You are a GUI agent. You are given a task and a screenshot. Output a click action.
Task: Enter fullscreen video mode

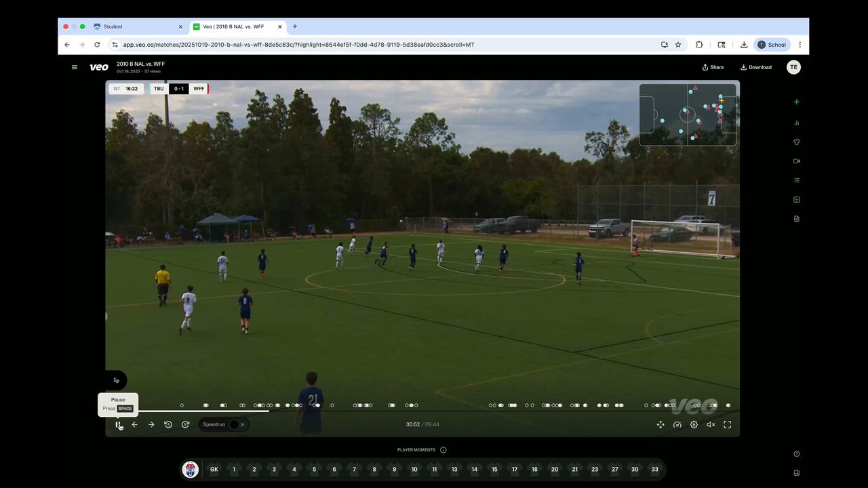pyautogui.click(x=727, y=425)
